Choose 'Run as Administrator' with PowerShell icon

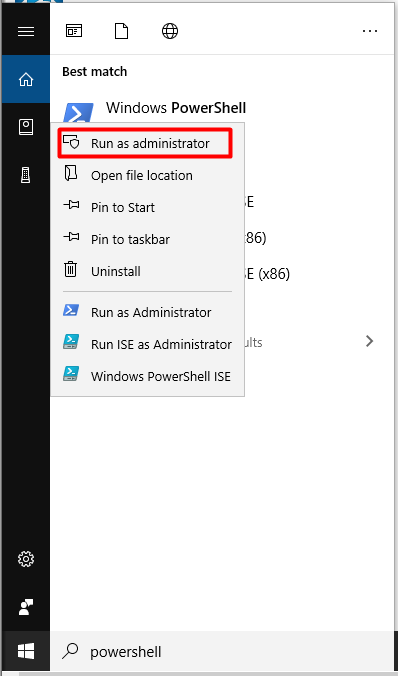tap(147, 312)
